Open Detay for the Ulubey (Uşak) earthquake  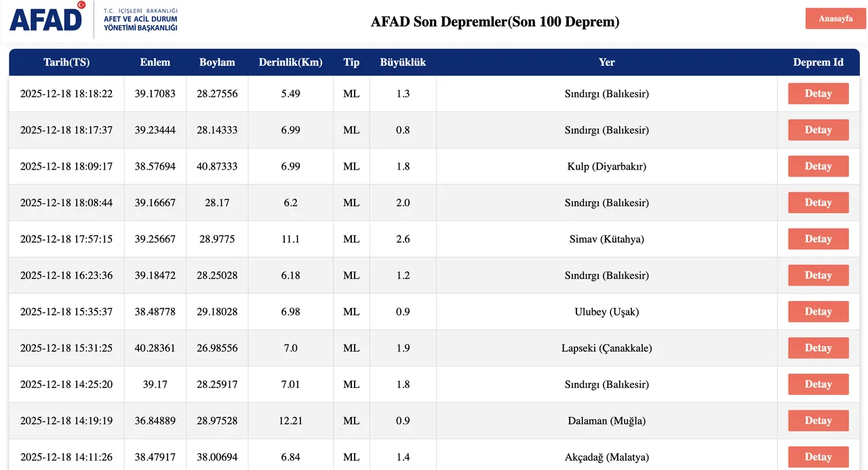pyautogui.click(x=818, y=311)
